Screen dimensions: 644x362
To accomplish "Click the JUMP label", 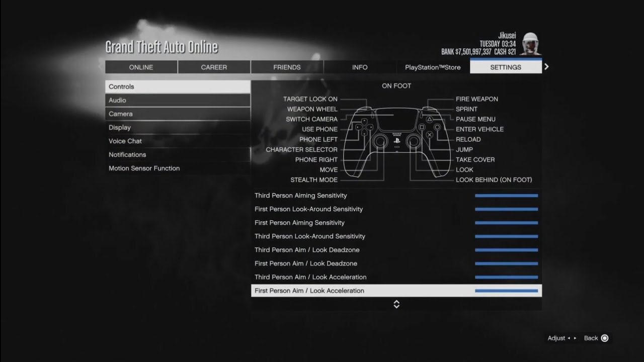I will point(464,149).
